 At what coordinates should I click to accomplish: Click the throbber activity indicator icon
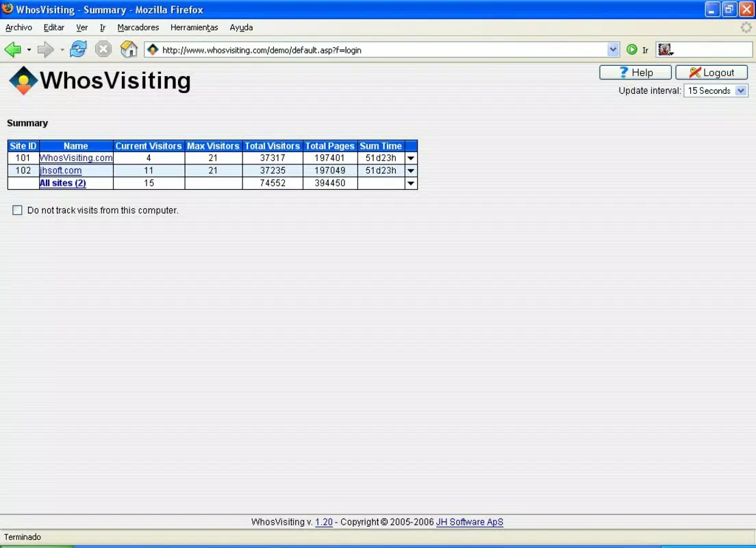pos(746,27)
